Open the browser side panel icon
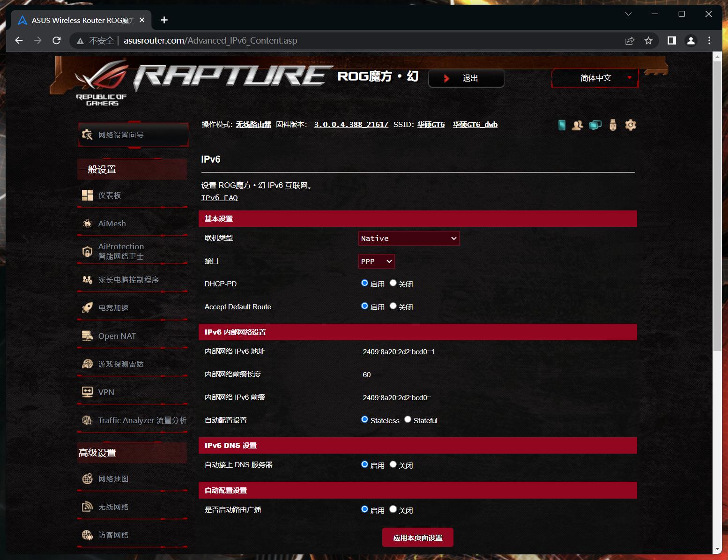 pyautogui.click(x=672, y=41)
